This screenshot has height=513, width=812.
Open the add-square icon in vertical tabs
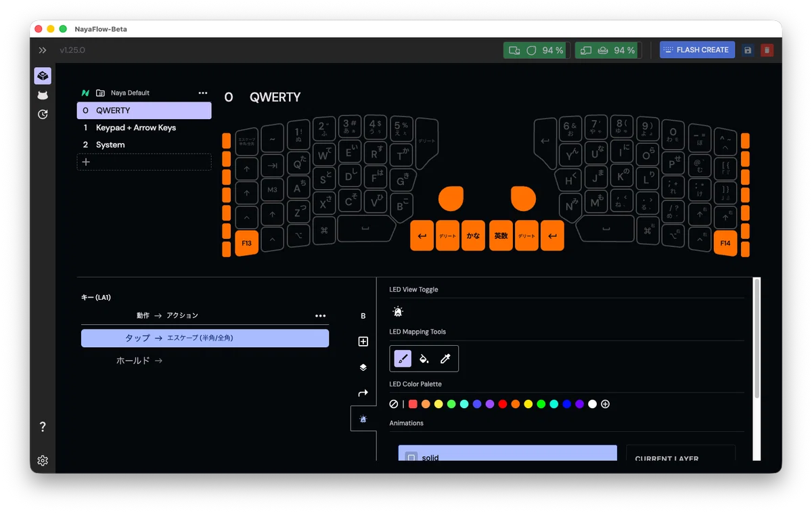click(363, 342)
